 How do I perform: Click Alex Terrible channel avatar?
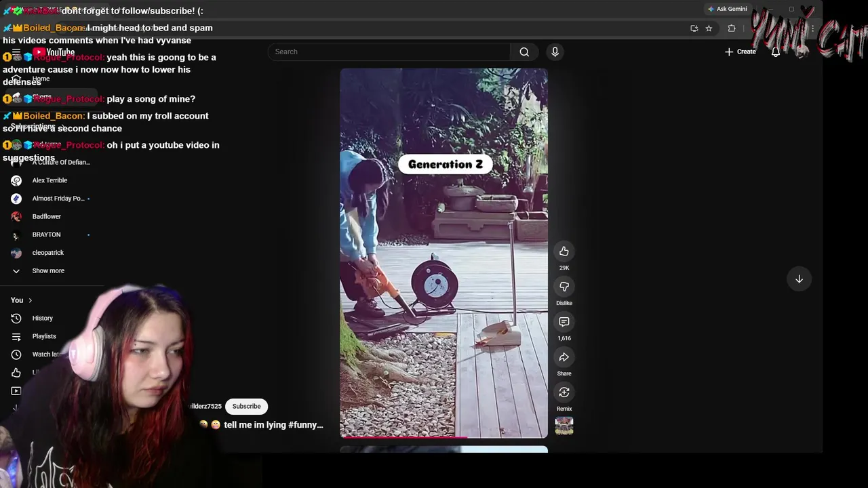click(16, 180)
